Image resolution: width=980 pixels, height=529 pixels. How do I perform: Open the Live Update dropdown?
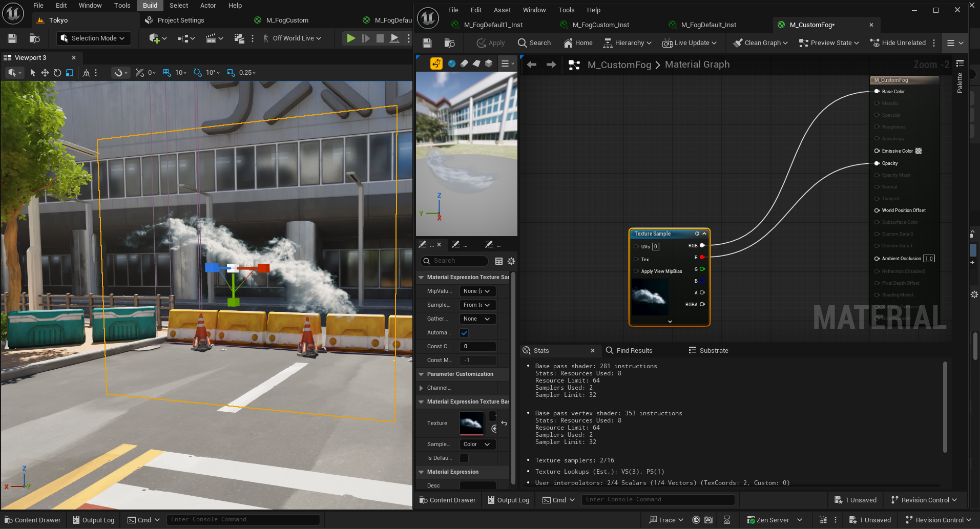click(x=690, y=43)
